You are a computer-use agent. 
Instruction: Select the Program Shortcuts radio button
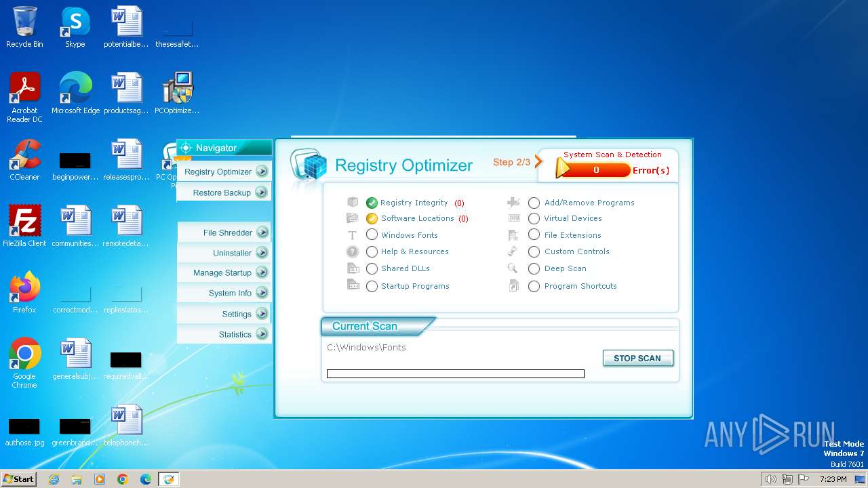[534, 286]
